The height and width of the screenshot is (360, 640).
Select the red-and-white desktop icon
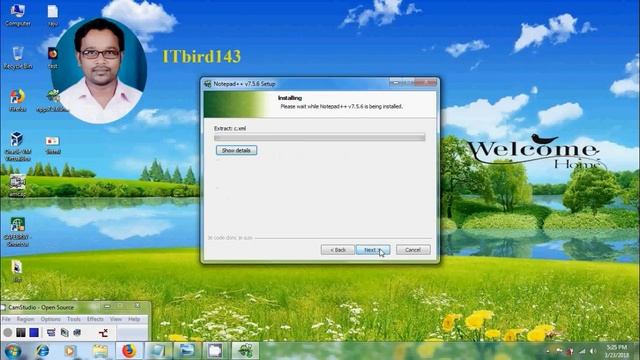[x=53, y=145]
